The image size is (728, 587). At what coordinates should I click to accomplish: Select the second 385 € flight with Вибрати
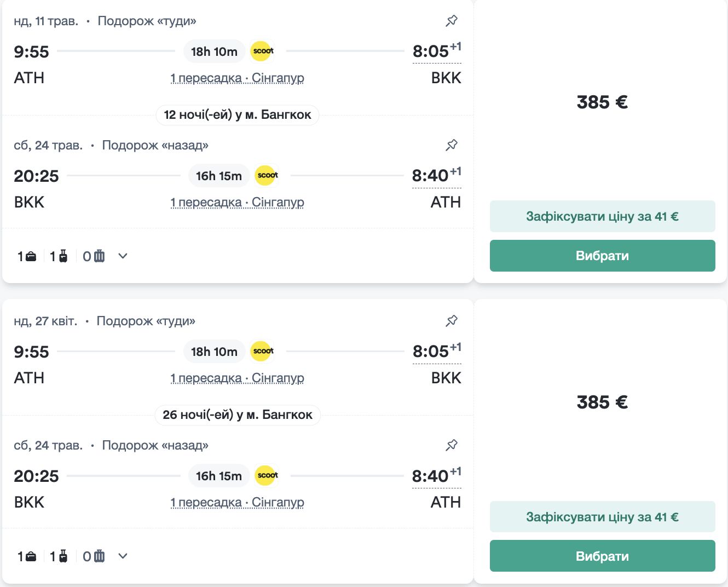[x=602, y=556]
